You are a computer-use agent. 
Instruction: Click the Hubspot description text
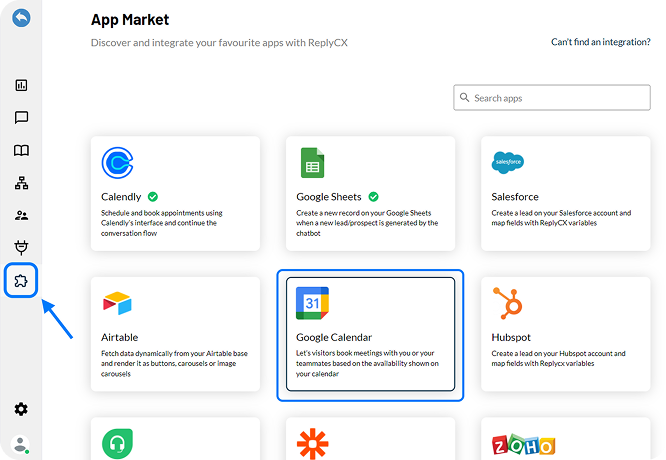click(558, 358)
